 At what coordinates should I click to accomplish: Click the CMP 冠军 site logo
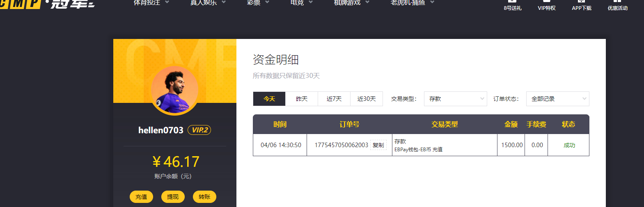[47, 4]
